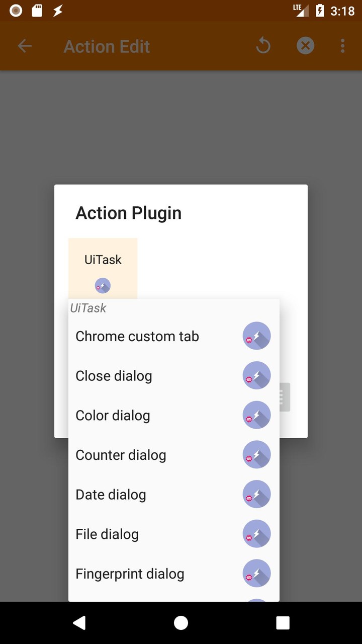Open the three-dot overflow menu
The height and width of the screenshot is (644, 362).
[342, 46]
